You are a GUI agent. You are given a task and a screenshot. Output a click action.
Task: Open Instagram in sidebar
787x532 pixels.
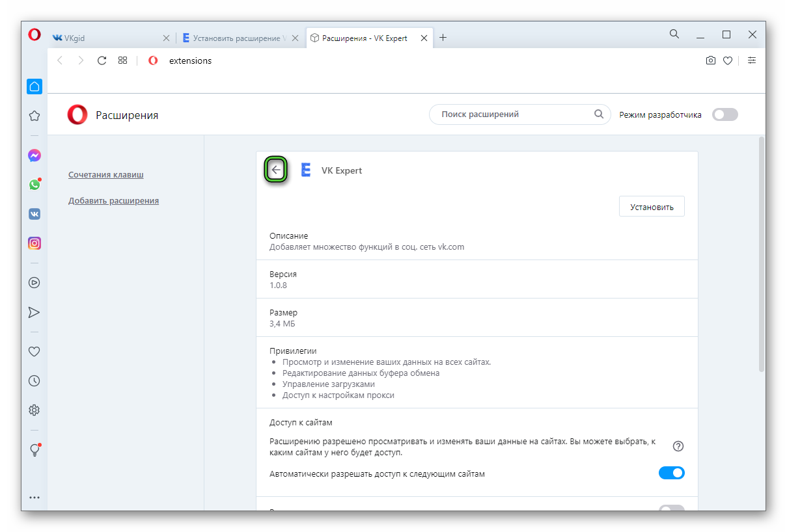[x=35, y=243]
